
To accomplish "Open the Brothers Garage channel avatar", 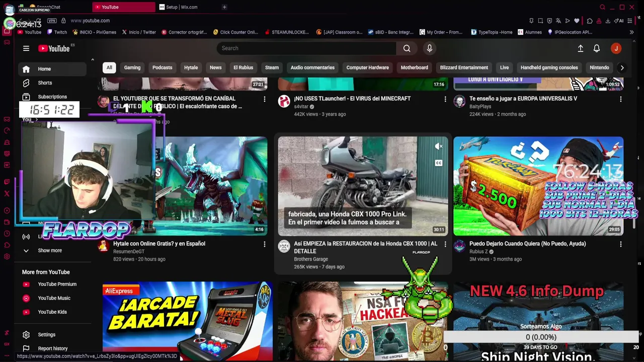I will click(x=284, y=246).
